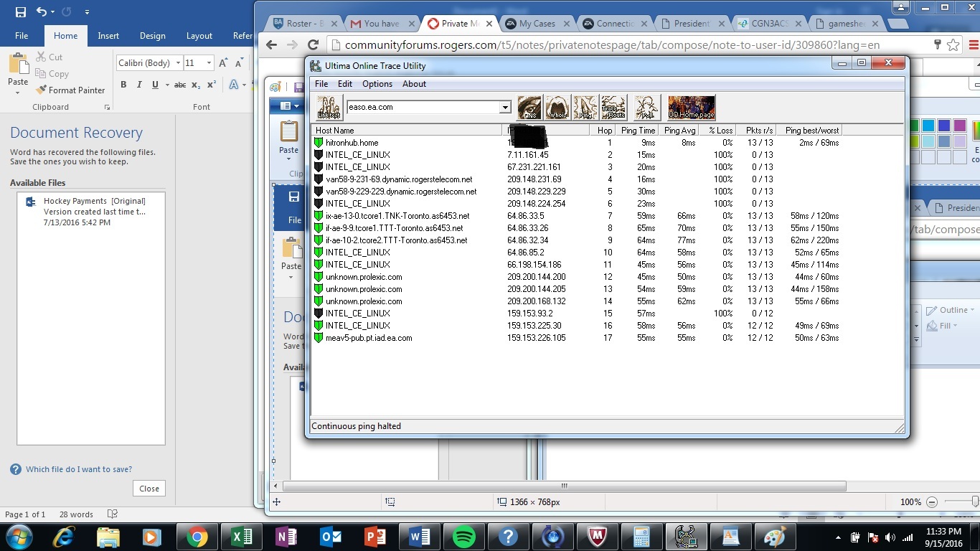Screen dimensions: 980x551
Task: Click the blue color swatch in Paint
Action: point(944,126)
